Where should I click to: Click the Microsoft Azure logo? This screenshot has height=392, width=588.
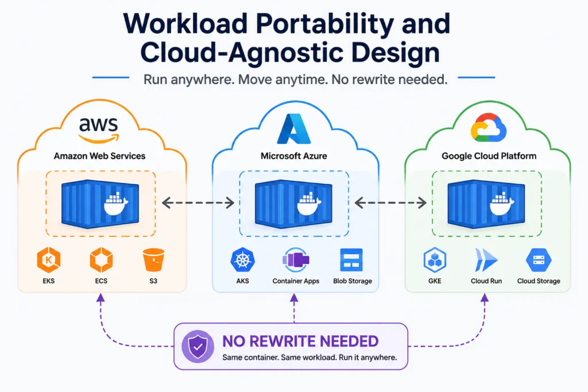click(293, 129)
